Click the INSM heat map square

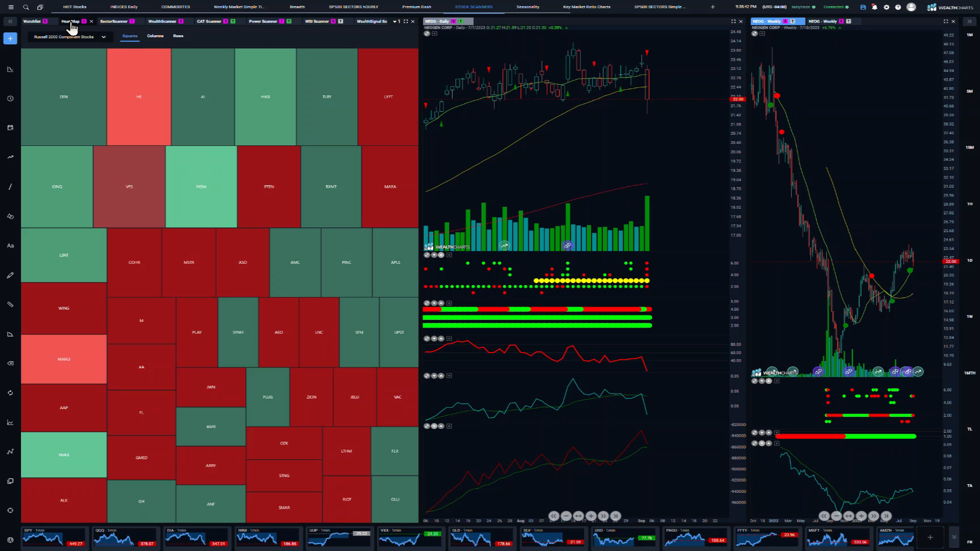(x=201, y=187)
